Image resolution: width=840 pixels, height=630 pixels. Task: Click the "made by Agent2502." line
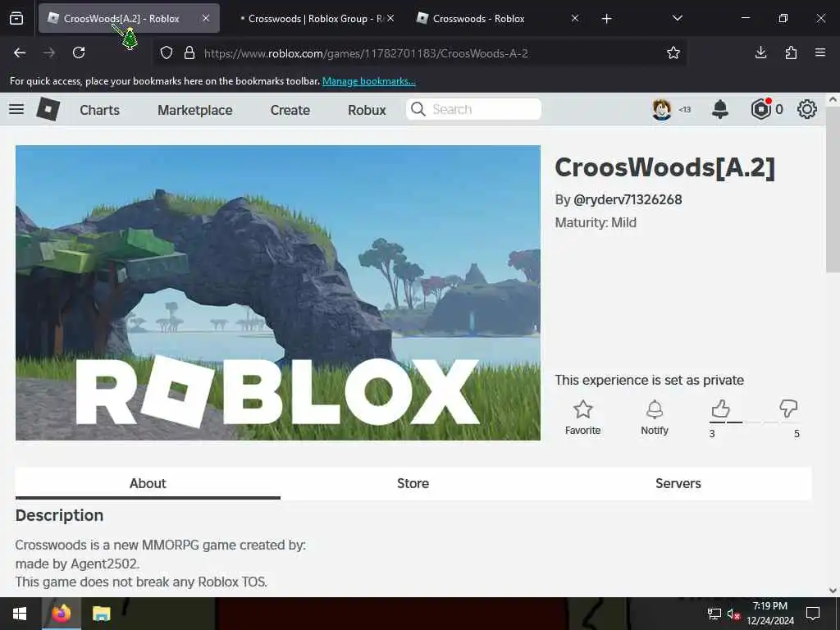click(77, 564)
